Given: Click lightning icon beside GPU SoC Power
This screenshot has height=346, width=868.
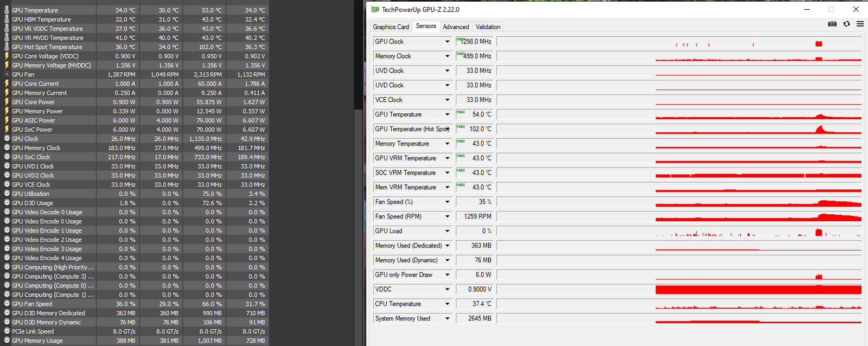Looking at the screenshot, I should 7,130.
